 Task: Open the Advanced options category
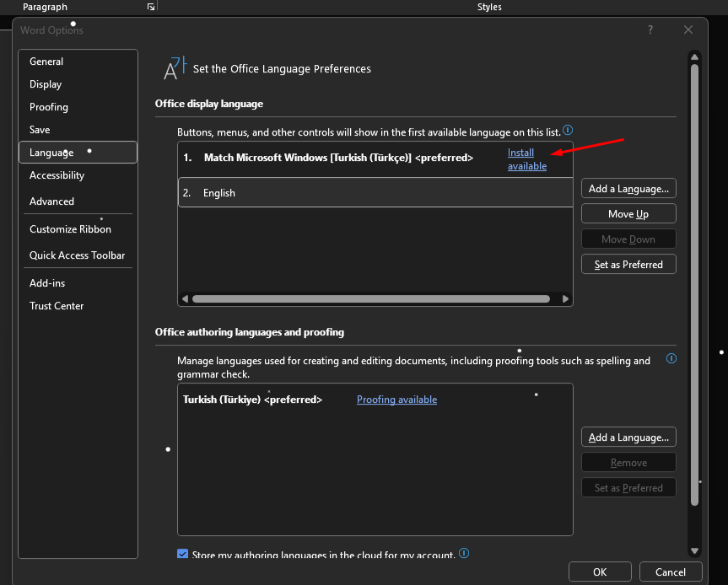(x=78, y=201)
